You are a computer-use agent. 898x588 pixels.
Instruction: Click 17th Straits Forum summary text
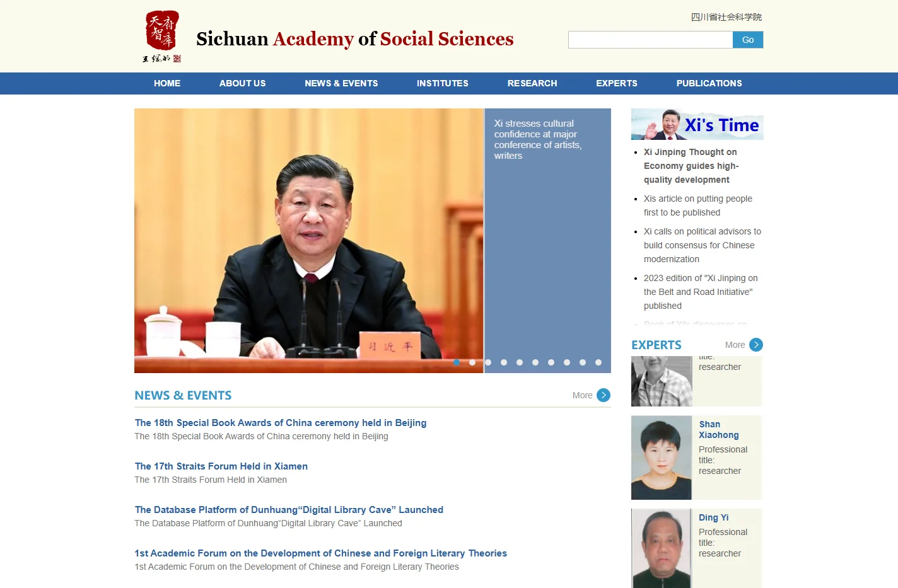pos(211,480)
